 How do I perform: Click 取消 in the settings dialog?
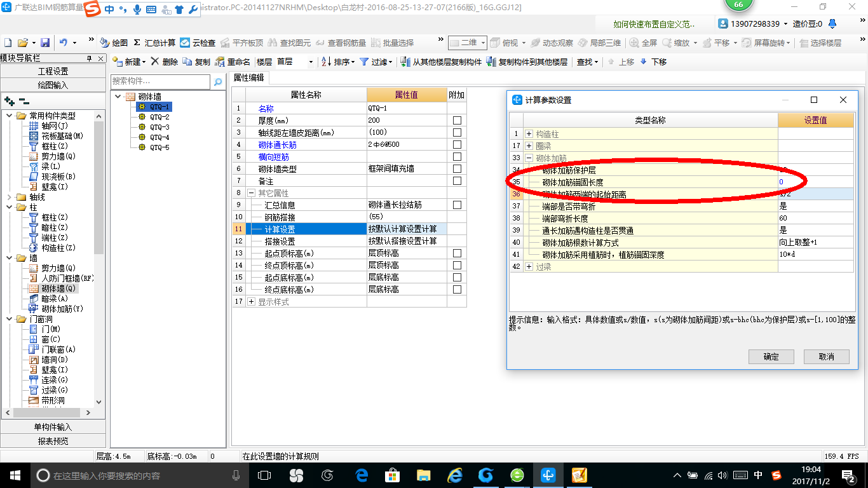tap(827, 356)
